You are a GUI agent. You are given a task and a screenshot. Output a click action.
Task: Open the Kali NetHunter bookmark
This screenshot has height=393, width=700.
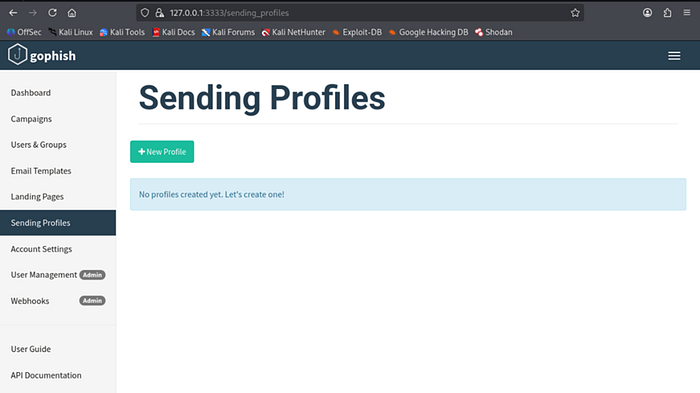[x=293, y=32]
